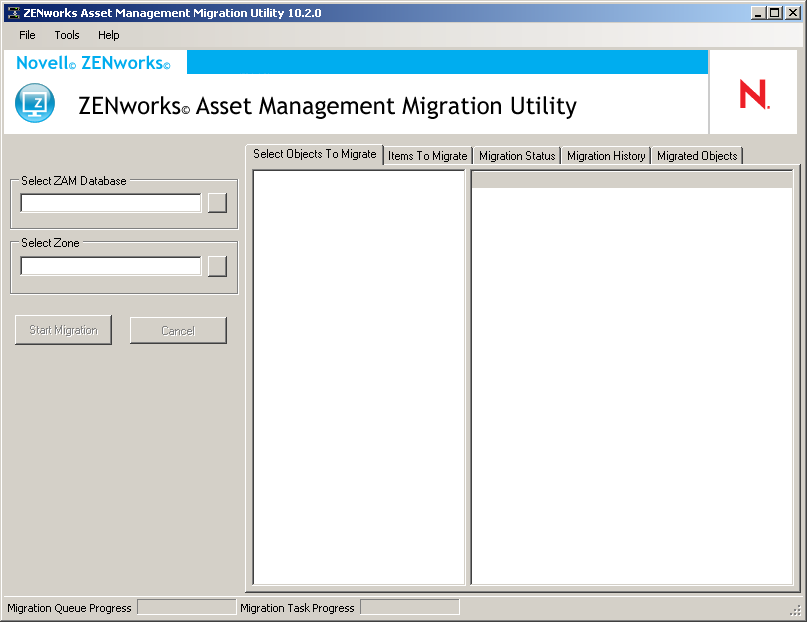Maximize the Migration Utility window

tap(775, 13)
